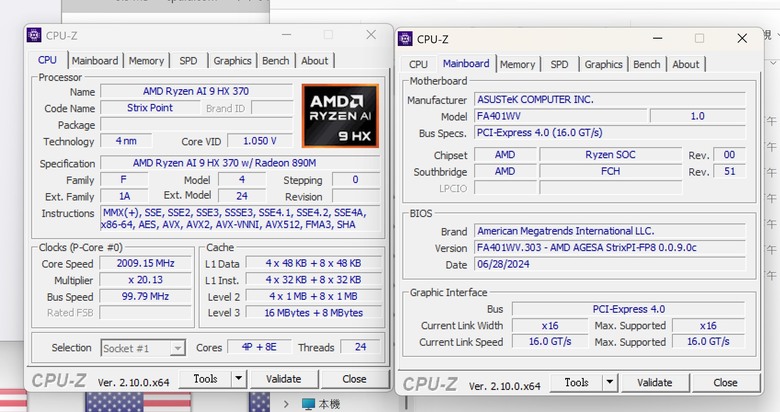Click BIOS Version FA401WV.303 field

pos(610,247)
